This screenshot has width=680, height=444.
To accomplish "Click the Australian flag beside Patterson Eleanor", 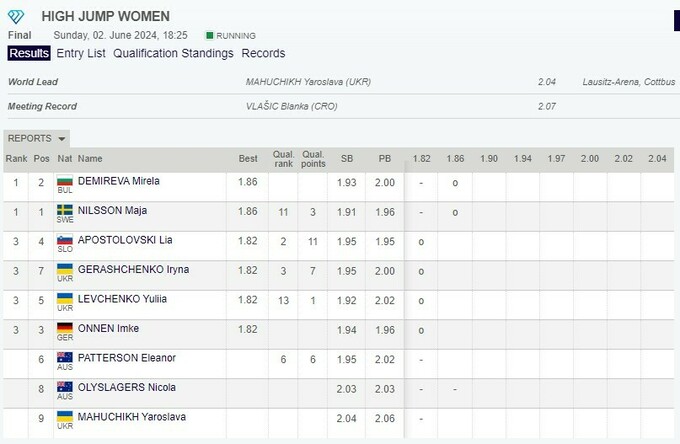I will pyautogui.click(x=64, y=357).
